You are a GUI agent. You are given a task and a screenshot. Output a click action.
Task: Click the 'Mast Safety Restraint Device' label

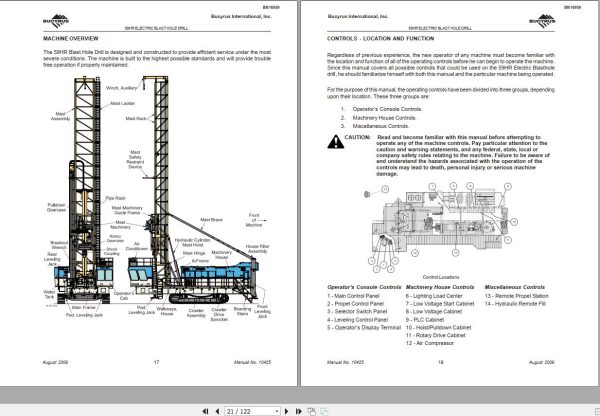tap(135, 160)
